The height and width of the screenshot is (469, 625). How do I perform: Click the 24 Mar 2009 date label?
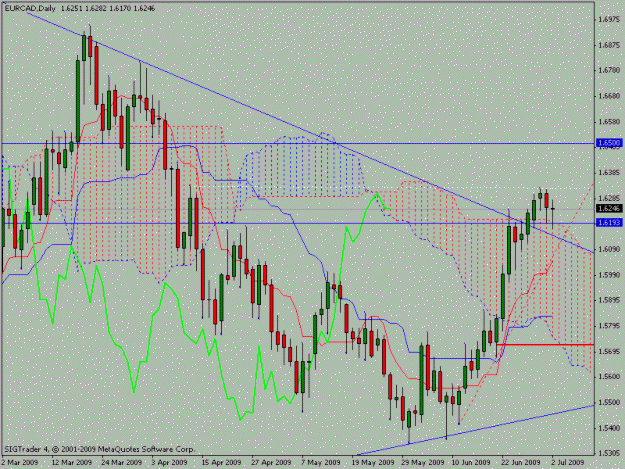(x=122, y=462)
